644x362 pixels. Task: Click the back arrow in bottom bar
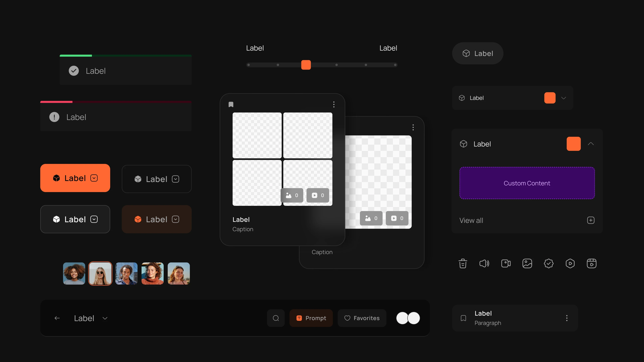pos(57,318)
